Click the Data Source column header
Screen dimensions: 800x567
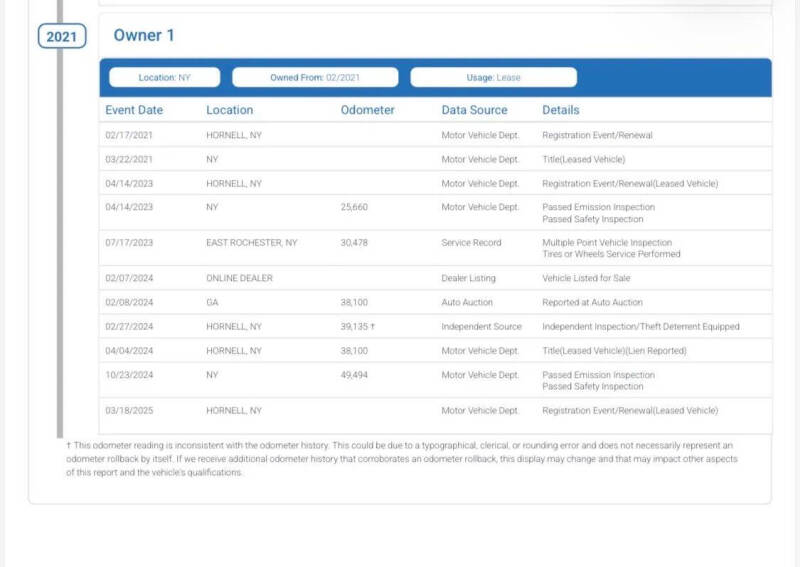point(474,110)
